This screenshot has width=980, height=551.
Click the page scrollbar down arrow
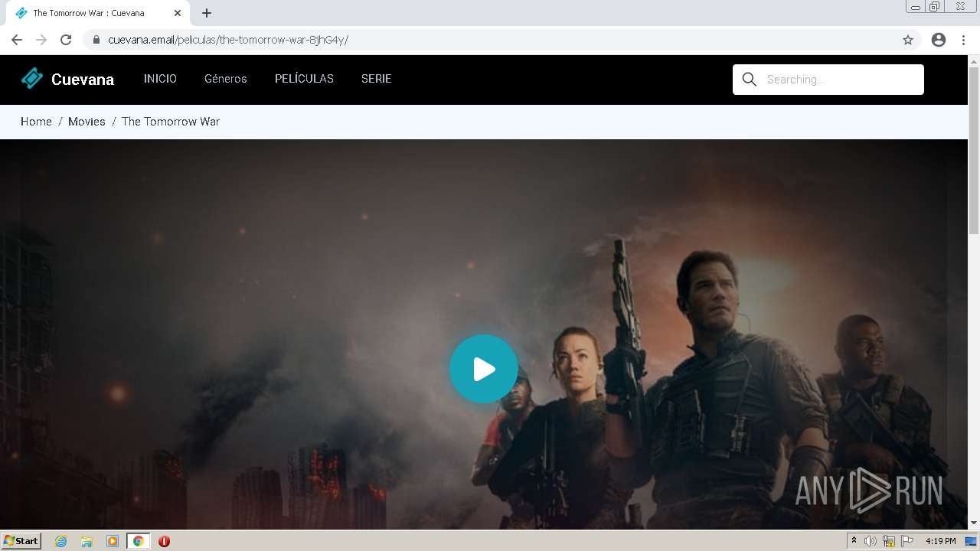[974, 523]
